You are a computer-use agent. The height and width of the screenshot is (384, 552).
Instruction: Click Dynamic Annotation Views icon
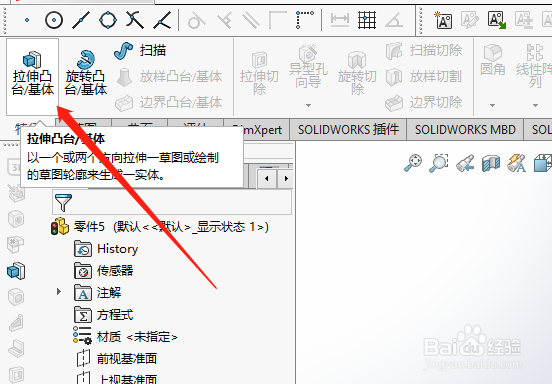(516, 163)
